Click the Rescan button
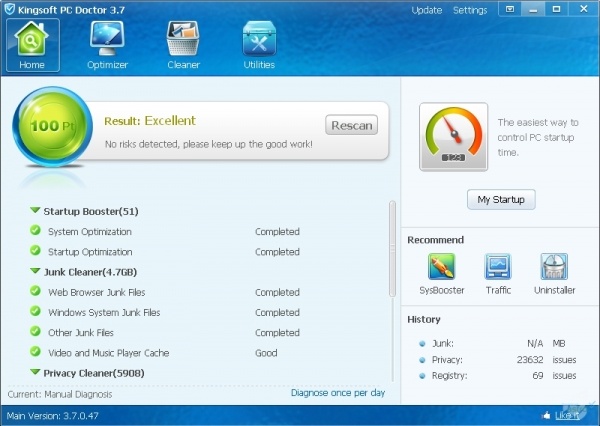 (x=352, y=125)
